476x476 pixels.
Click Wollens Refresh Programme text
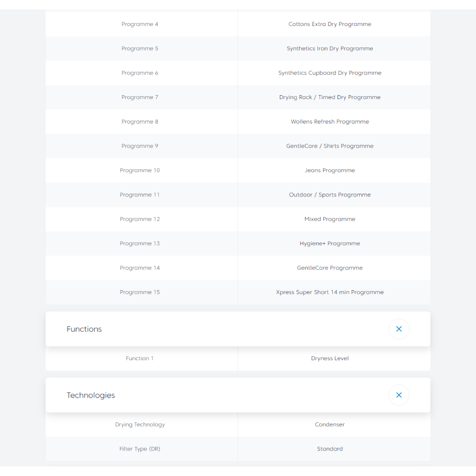click(330, 122)
